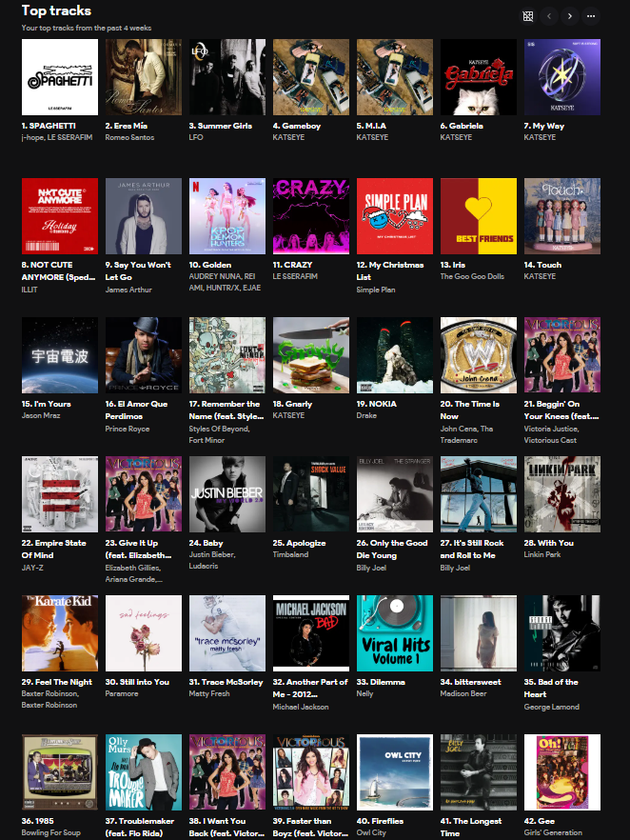Open track 39. Faster than Boyz
This screenshot has width=630, height=840.
click(309, 827)
